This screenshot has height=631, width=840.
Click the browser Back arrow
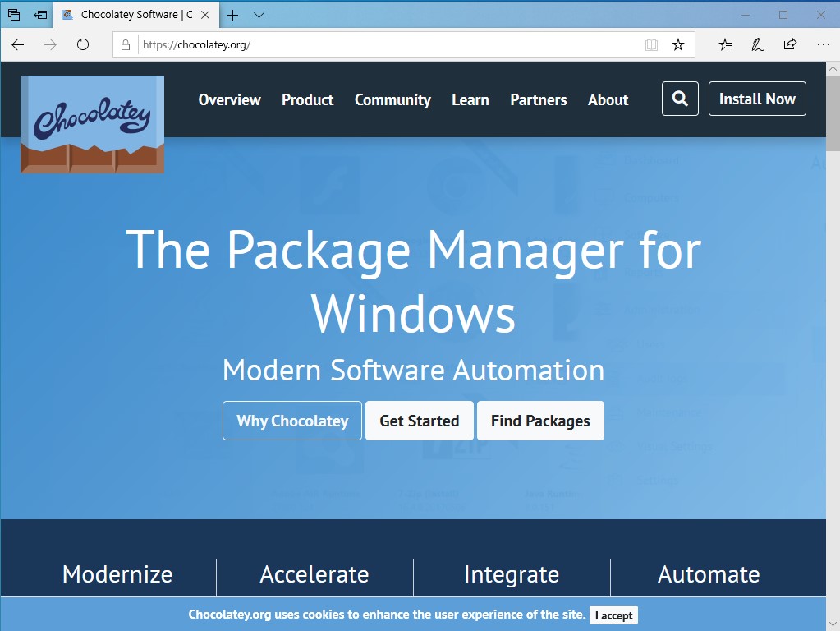coord(18,44)
